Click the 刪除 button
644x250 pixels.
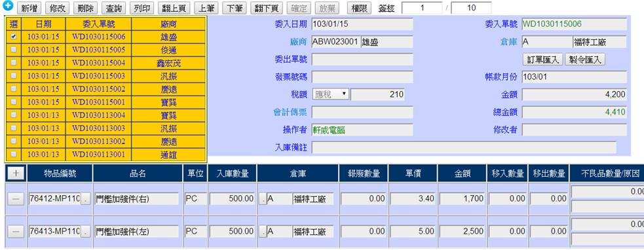click(85, 8)
